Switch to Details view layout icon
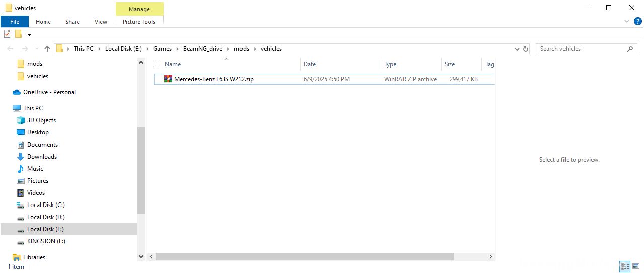Viewport: 644px width, 273px height. [x=625, y=267]
